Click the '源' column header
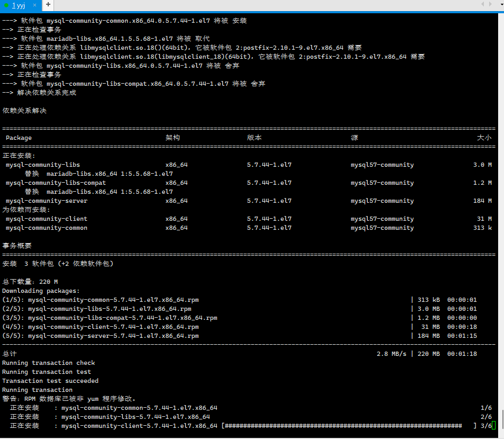Viewport: 504px width, 439px height. click(354, 138)
